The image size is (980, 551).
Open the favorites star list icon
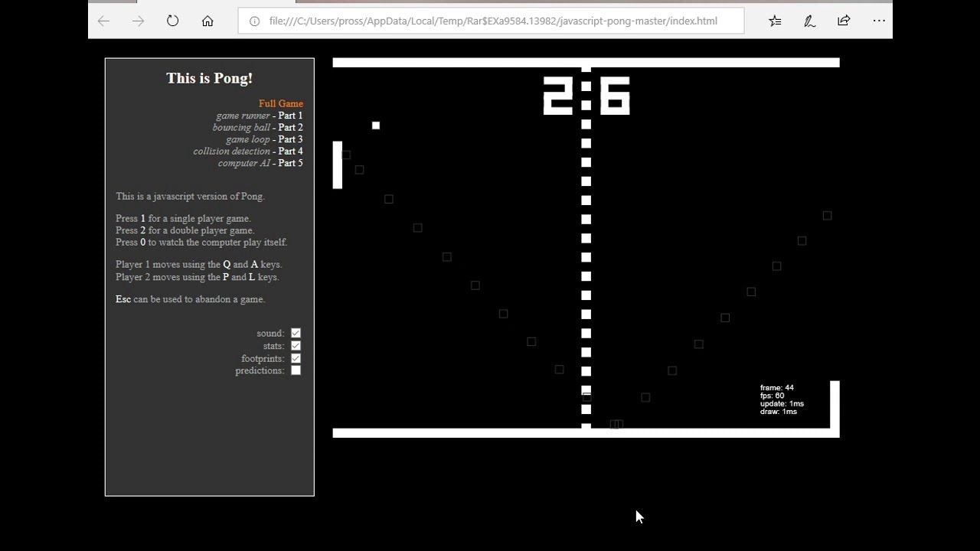pyautogui.click(x=775, y=21)
